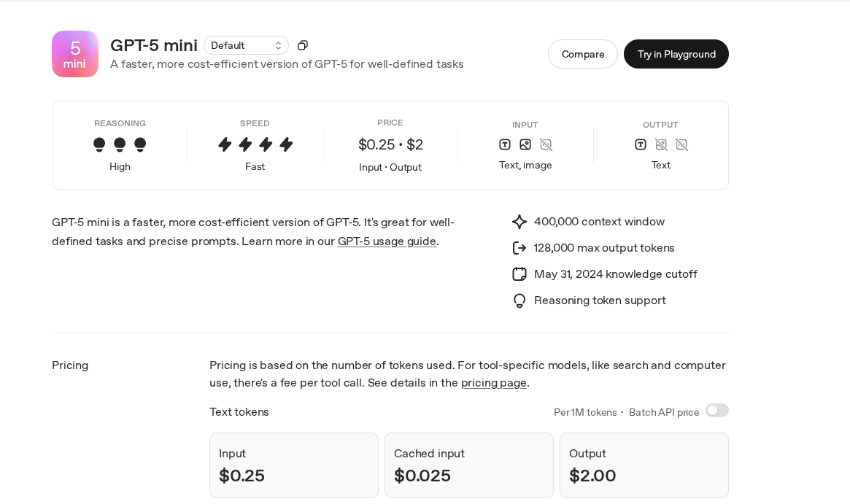The height and width of the screenshot is (504, 850).
Task: Click the 'OUTPUT' column header
Action: 660,125
